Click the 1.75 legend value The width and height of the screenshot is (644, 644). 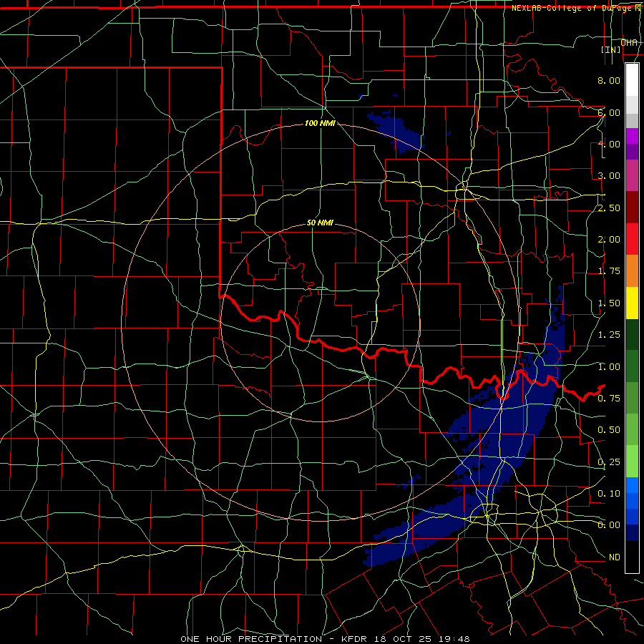(x=609, y=271)
